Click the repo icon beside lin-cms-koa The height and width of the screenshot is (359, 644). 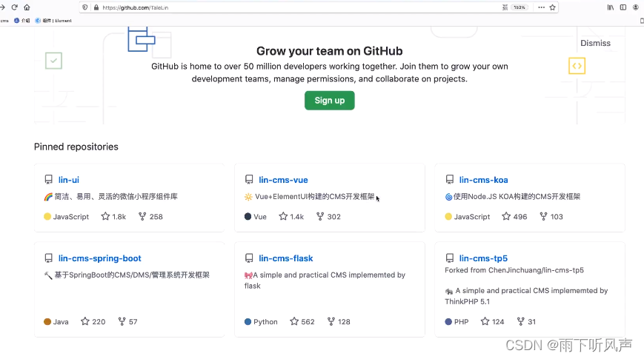(x=450, y=180)
